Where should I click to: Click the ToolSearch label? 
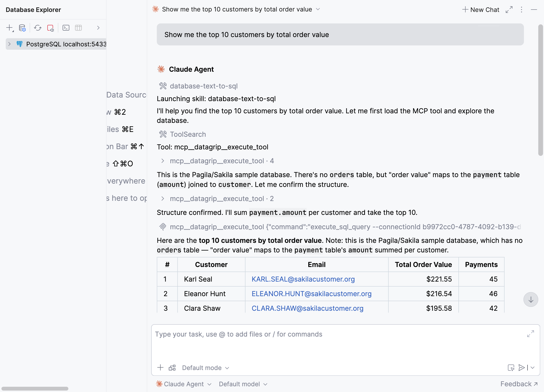[188, 134]
